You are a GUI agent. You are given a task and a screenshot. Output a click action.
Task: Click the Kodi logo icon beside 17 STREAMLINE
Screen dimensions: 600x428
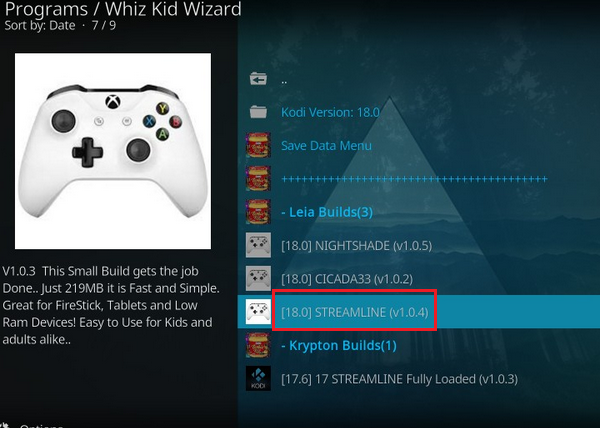(x=258, y=378)
